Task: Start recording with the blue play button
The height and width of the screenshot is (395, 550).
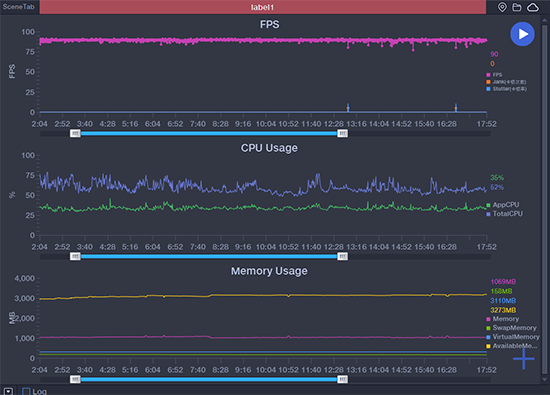Action: pos(522,34)
